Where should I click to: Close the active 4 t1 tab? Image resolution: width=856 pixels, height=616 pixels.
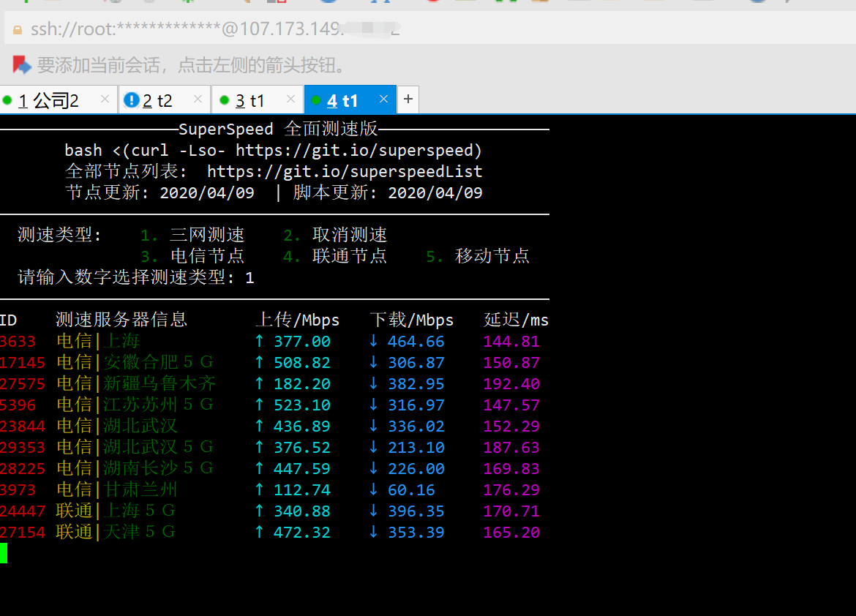[x=383, y=99]
